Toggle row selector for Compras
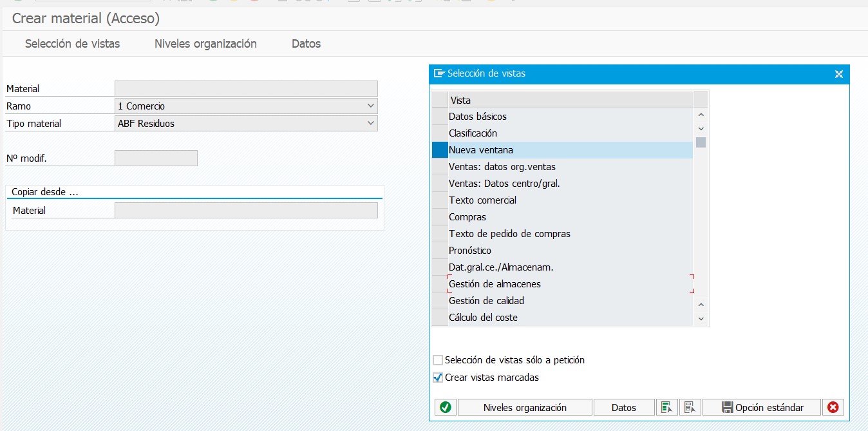868x431 pixels. 439,217
